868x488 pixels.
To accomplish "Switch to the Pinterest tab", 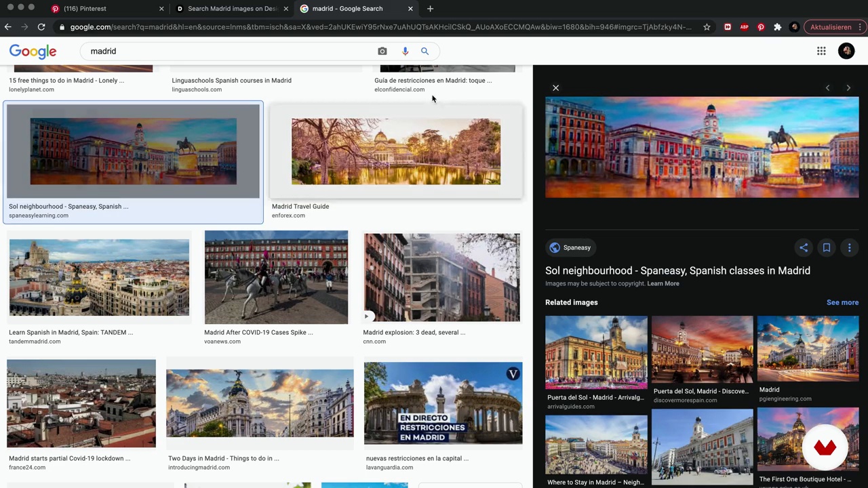I will click(108, 9).
